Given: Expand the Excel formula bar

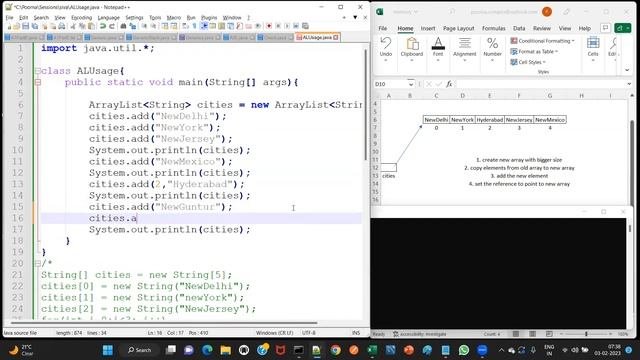Looking at the screenshot, I should pyautogui.click(x=629, y=84).
